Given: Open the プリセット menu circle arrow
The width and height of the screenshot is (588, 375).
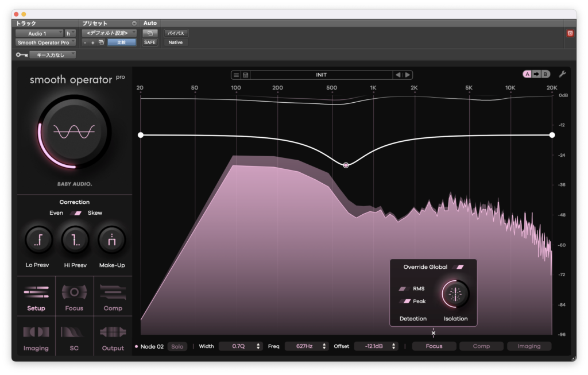Looking at the screenshot, I should point(134,23).
